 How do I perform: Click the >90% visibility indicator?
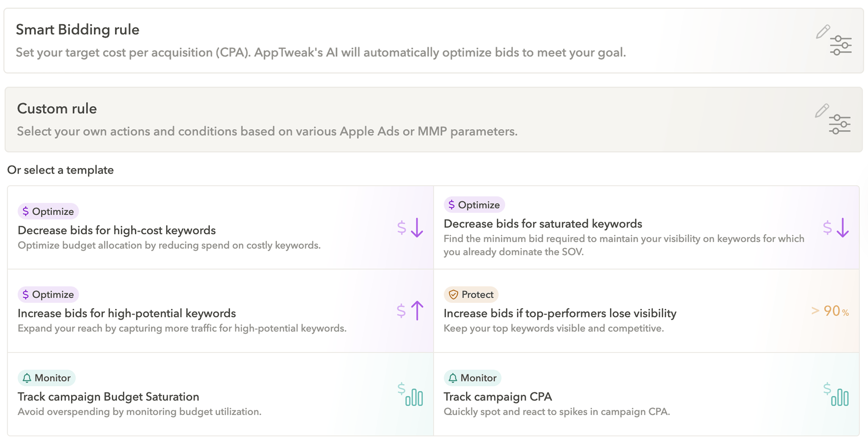pyautogui.click(x=830, y=311)
